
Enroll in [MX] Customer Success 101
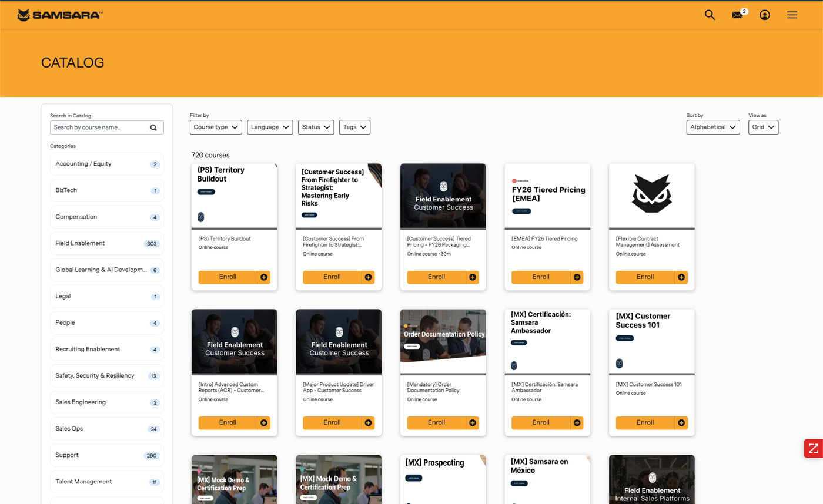(x=645, y=423)
